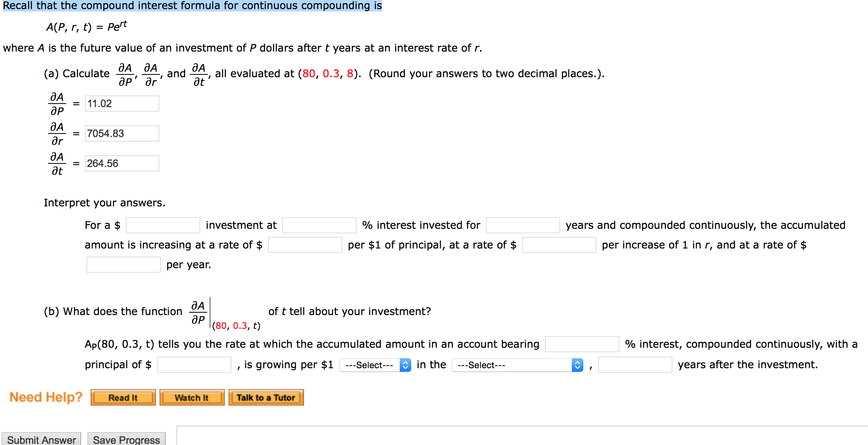Click the blank before 'years after the investment'
The width and height of the screenshot is (868, 445).
coord(635,365)
